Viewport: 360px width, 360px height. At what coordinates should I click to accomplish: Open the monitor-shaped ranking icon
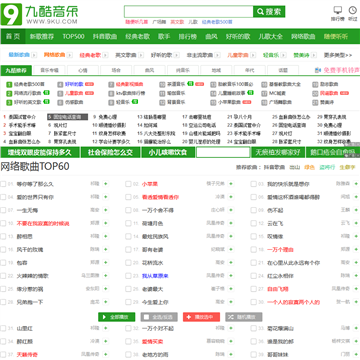tap(338, 10)
